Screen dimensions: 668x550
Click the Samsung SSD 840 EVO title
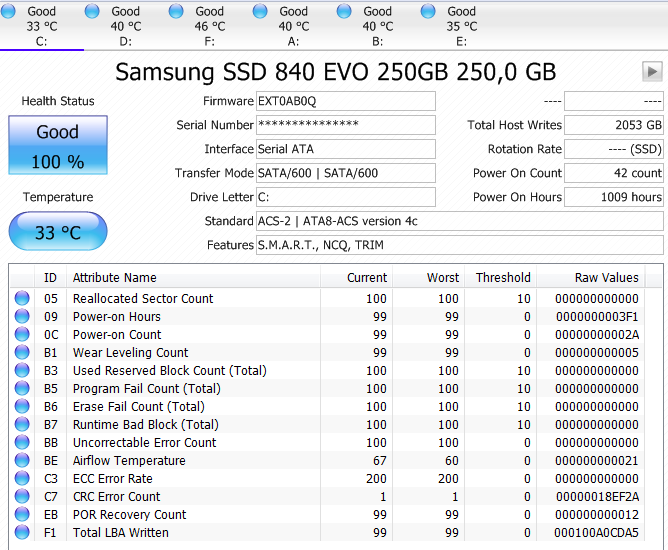[335, 72]
